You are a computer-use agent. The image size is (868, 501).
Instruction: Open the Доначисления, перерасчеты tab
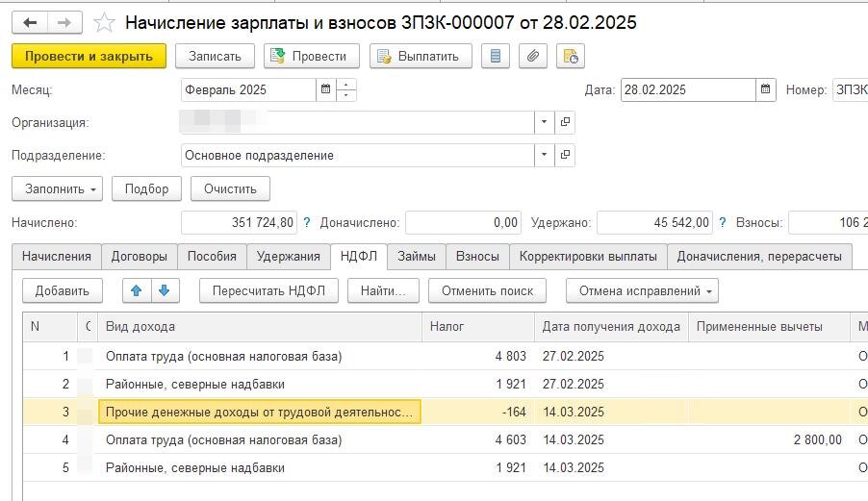759,257
